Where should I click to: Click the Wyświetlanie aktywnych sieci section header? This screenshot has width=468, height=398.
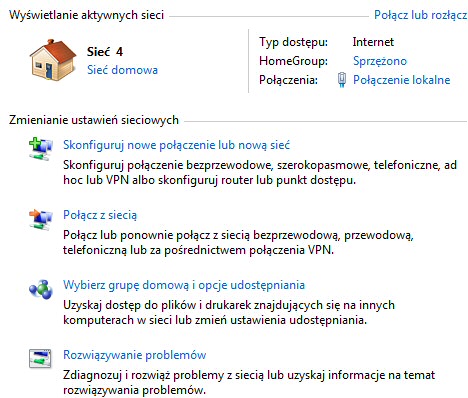coord(86,15)
